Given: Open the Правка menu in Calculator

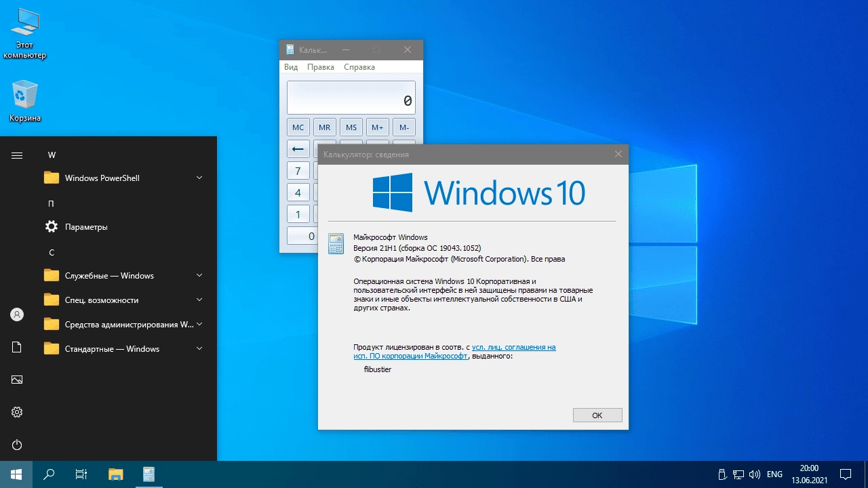Looking at the screenshot, I should click(x=321, y=67).
